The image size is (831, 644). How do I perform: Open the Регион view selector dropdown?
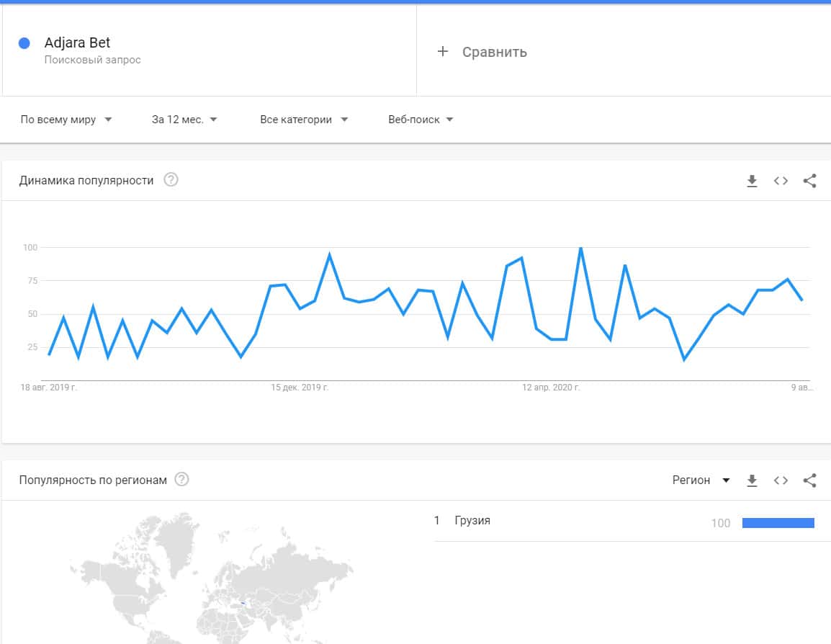[701, 480]
